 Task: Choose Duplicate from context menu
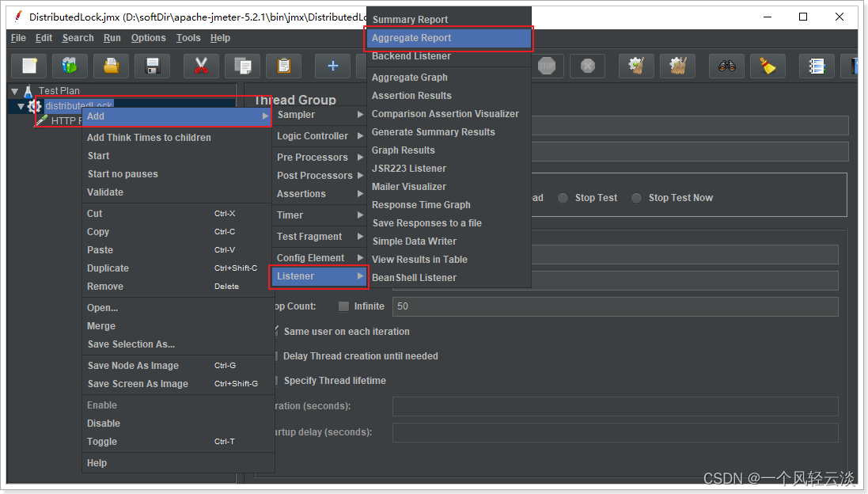click(x=178, y=268)
